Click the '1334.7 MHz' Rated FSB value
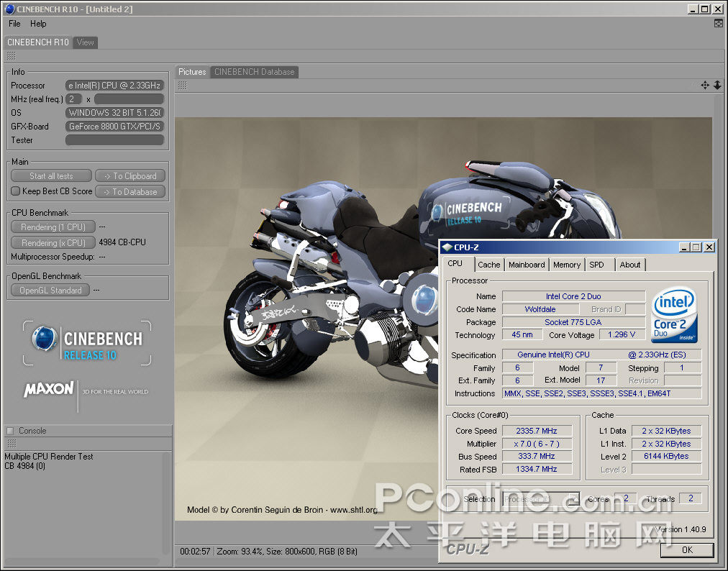Viewport: 728px width, 571px height. (537, 470)
